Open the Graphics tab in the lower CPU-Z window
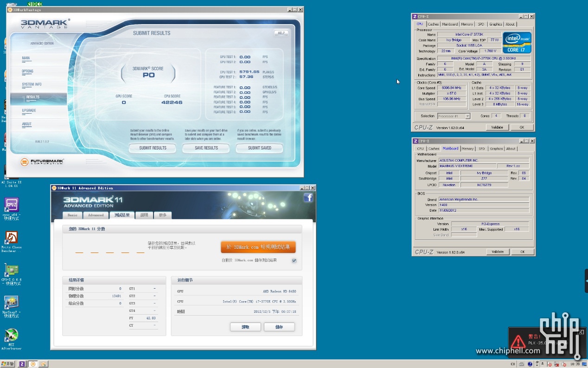This screenshot has width=588, height=368. pos(496,148)
